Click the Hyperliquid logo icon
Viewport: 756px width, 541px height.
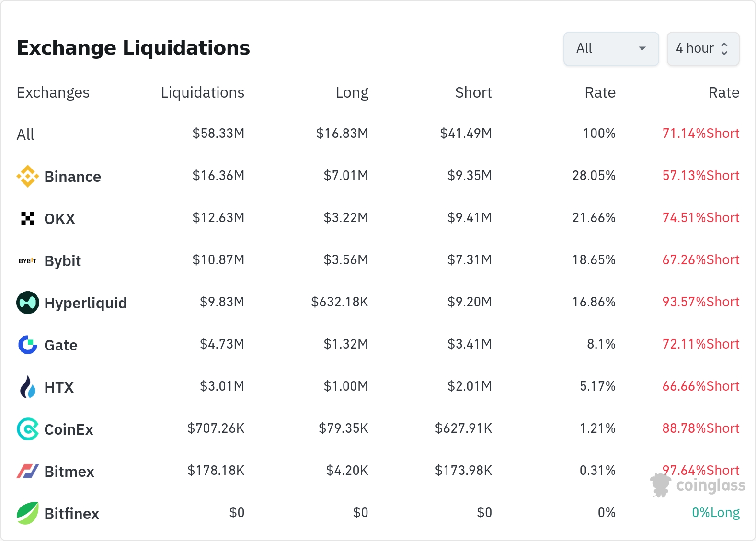click(x=28, y=303)
